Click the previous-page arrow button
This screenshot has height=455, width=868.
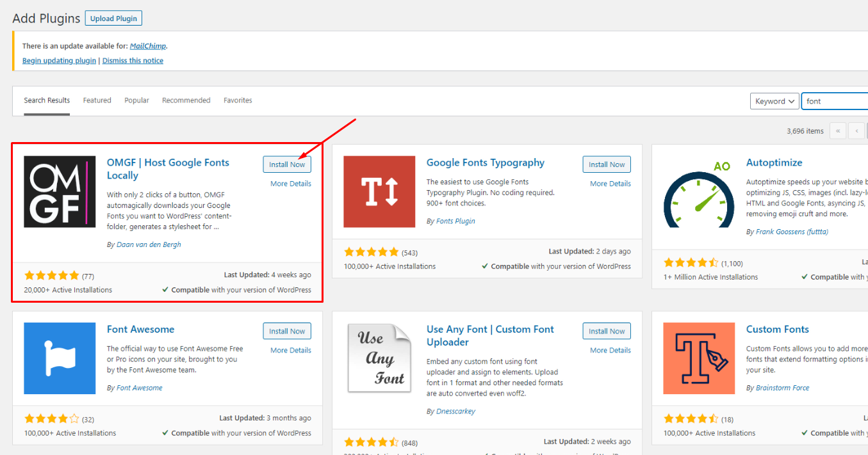[856, 131]
